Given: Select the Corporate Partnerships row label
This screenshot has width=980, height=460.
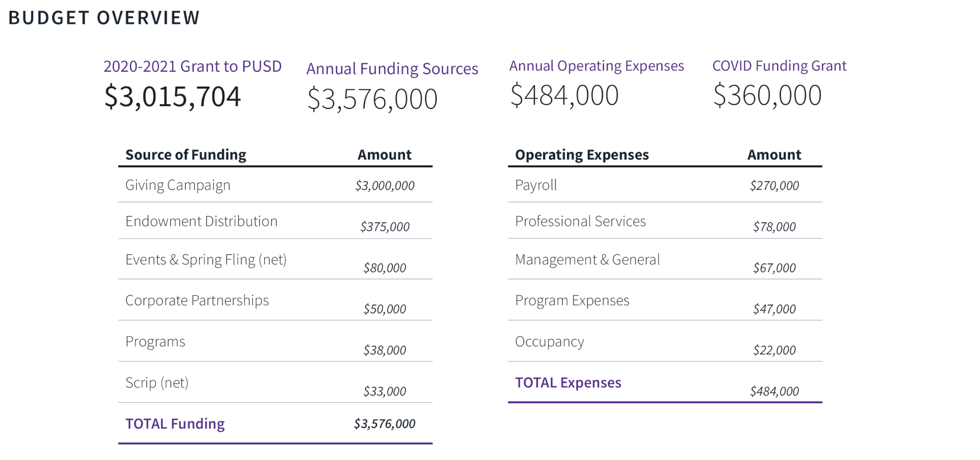Looking at the screenshot, I should click(197, 300).
